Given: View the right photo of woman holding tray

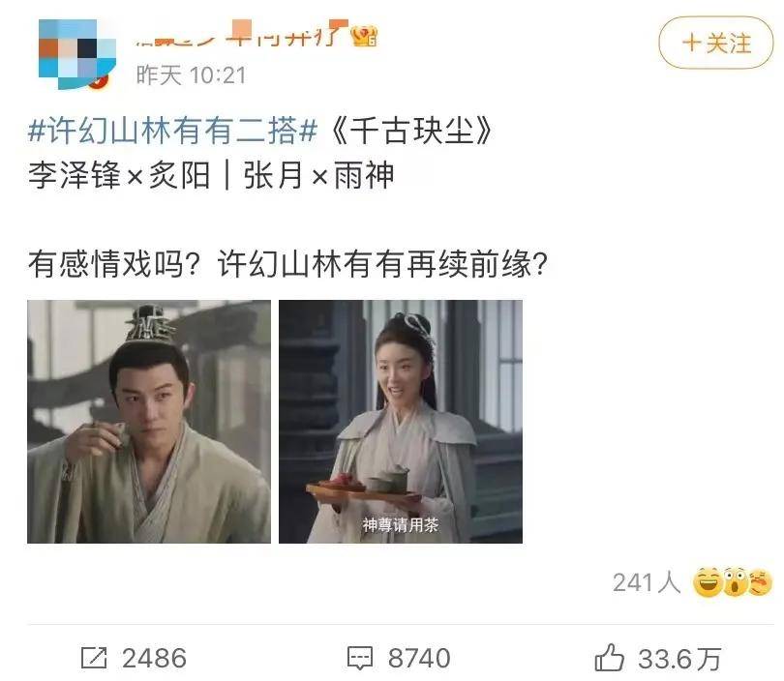Looking at the screenshot, I should coord(401,422).
